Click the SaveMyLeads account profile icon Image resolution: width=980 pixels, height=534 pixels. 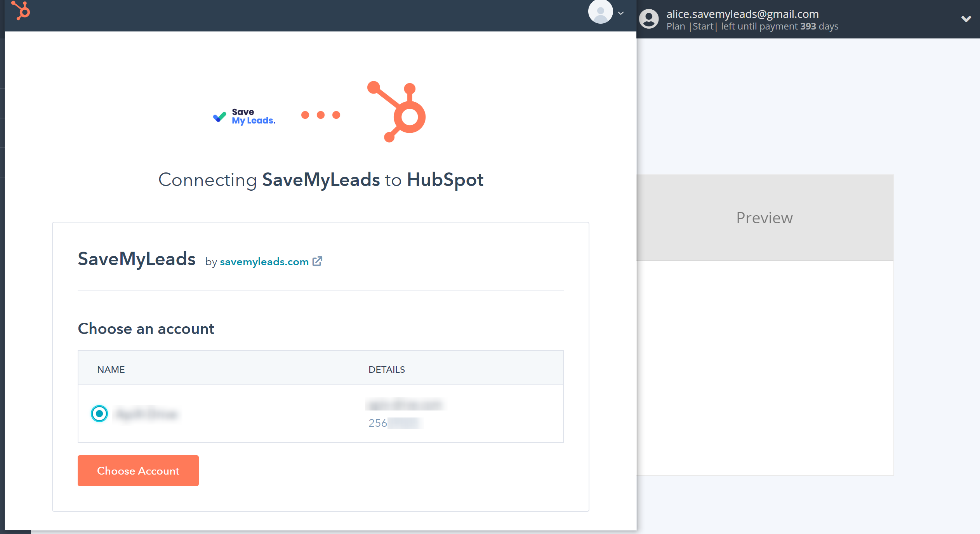click(649, 19)
